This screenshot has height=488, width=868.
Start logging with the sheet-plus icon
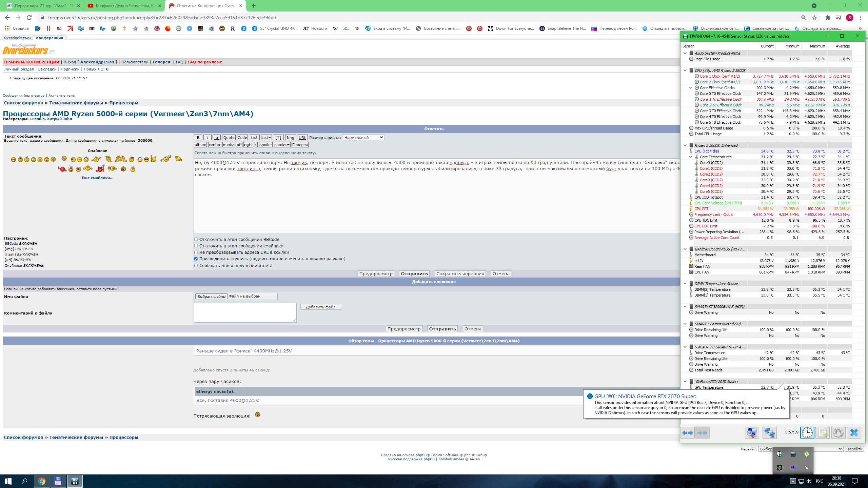(823, 433)
